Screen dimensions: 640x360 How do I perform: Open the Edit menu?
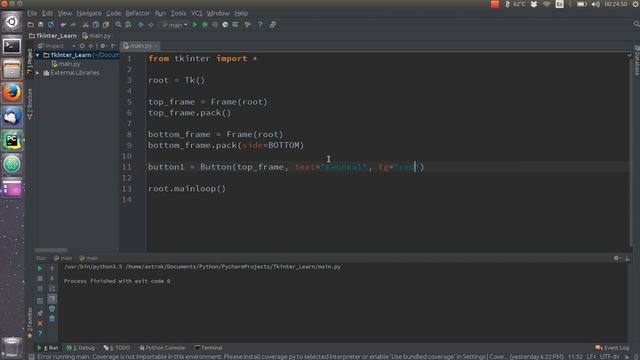coord(47,13)
